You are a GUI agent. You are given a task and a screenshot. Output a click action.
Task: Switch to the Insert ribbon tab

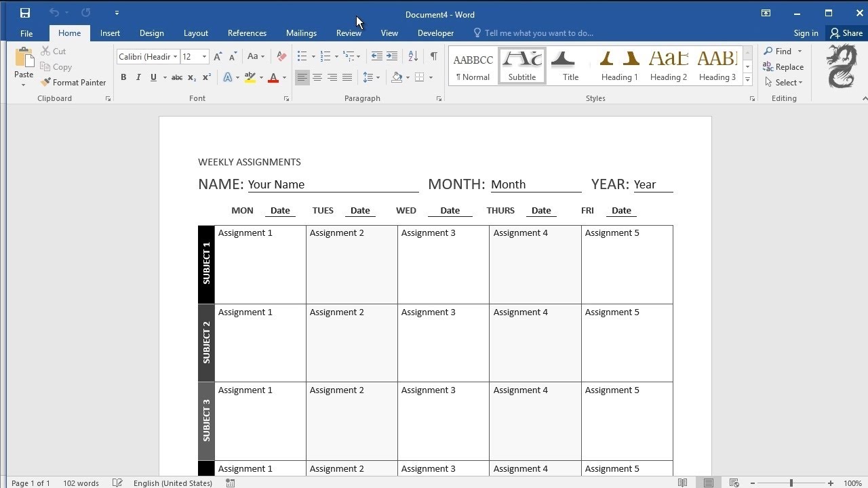(110, 33)
